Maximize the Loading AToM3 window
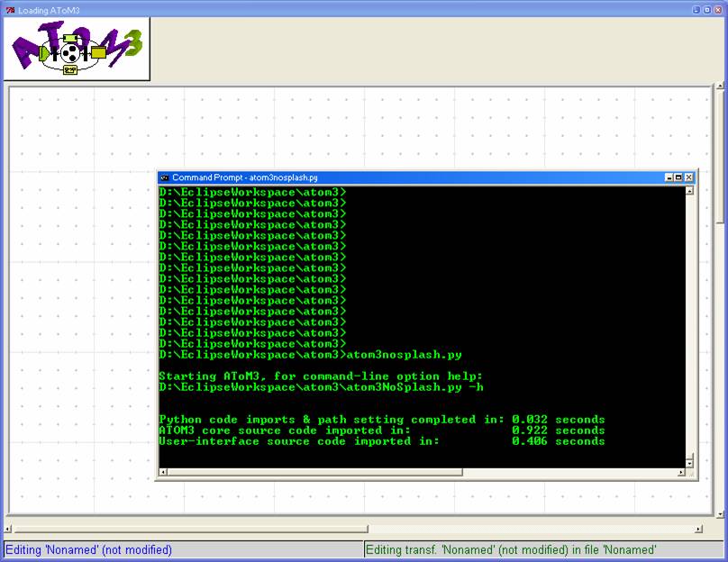This screenshot has height=562, width=728. point(706,10)
